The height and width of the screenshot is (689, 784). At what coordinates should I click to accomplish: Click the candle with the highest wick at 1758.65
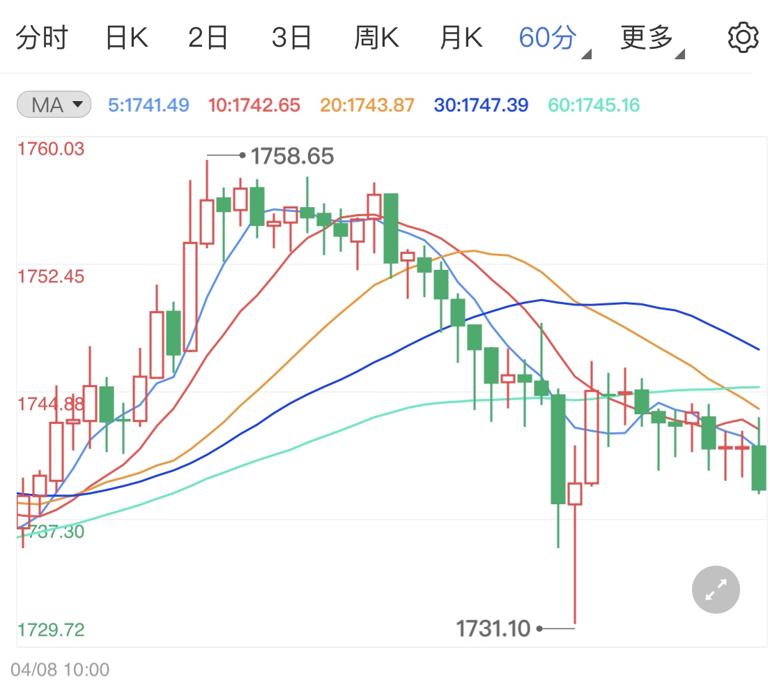(x=207, y=204)
